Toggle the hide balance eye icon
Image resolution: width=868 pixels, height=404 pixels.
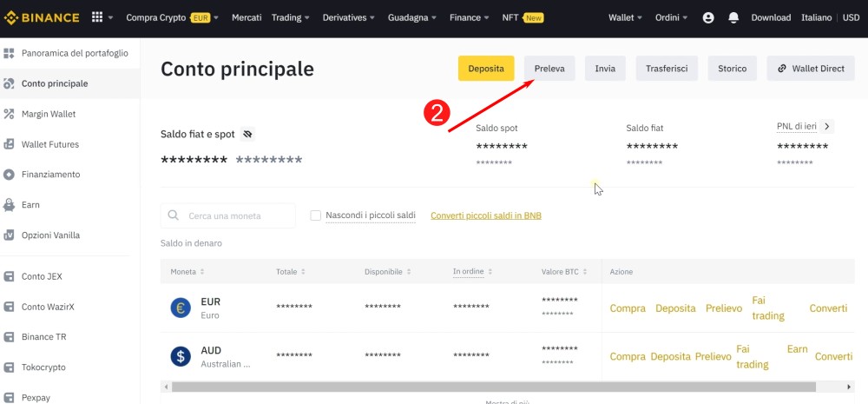tap(247, 134)
